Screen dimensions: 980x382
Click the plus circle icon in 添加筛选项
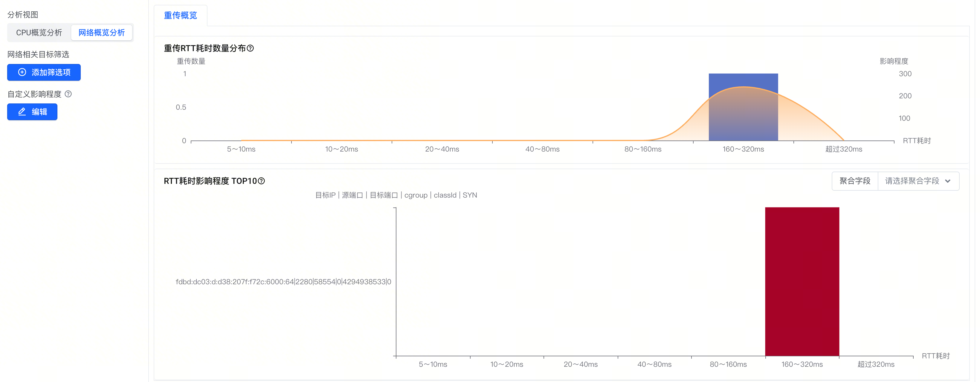[22, 72]
